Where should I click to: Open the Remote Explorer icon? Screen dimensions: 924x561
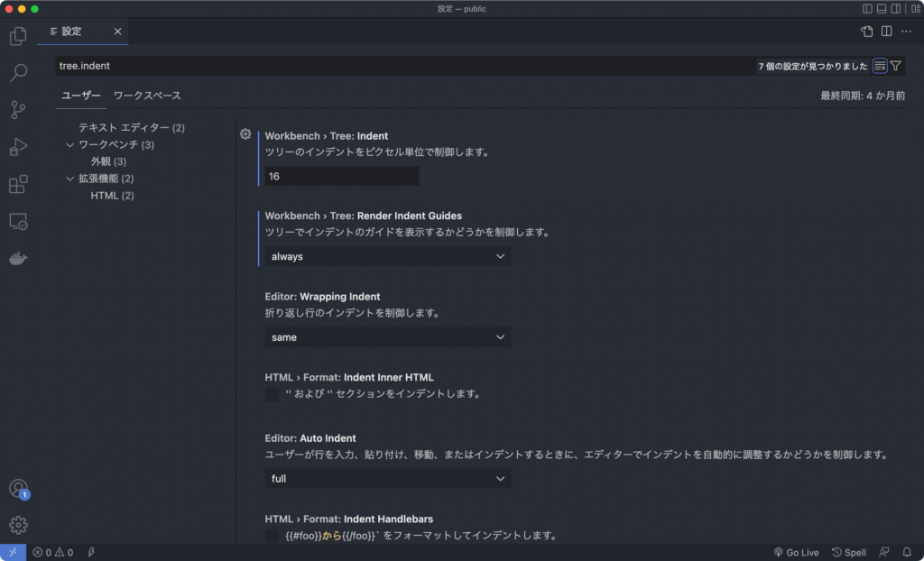(18, 221)
